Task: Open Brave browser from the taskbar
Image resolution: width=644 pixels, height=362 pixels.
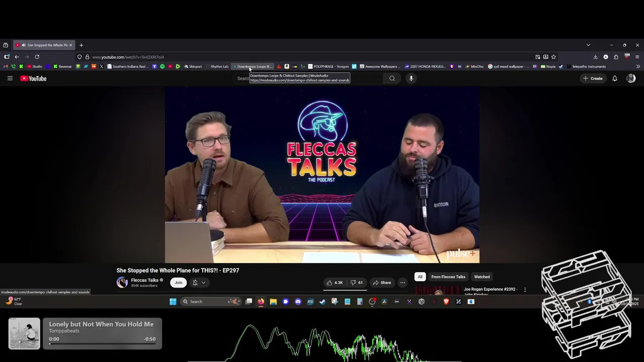Action: click(x=446, y=302)
